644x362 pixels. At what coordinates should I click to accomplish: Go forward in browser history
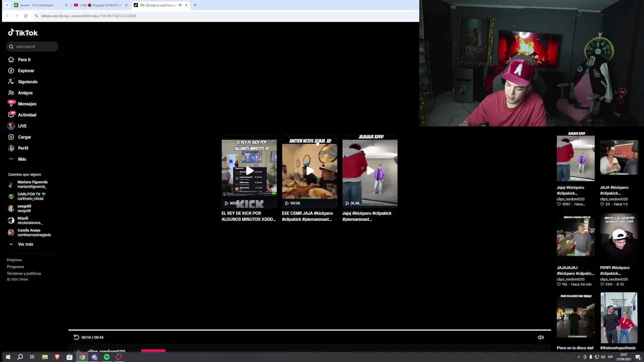click(x=16, y=16)
